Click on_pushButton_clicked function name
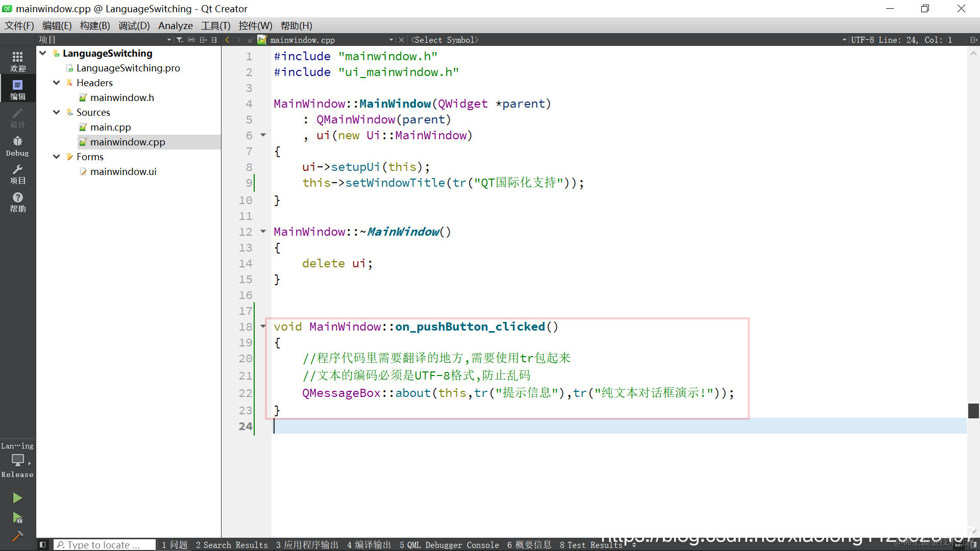The image size is (980, 551). point(470,327)
